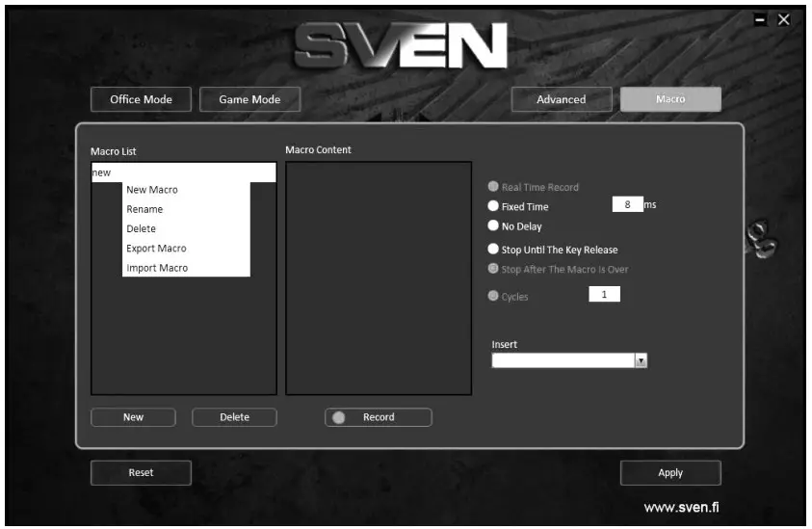The width and height of the screenshot is (812, 529).
Task: Open the www.sven.fi link
Action: (x=682, y=507)
